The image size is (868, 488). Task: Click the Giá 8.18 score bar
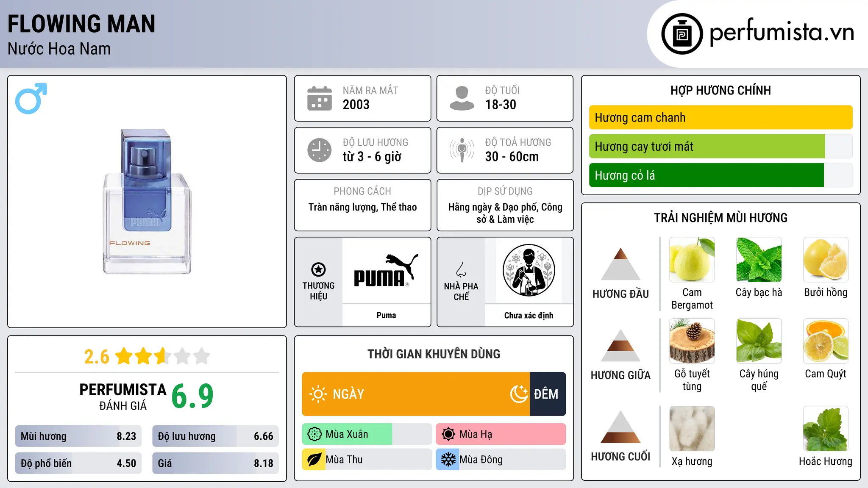pyautogui.click(x=215, y=463)
